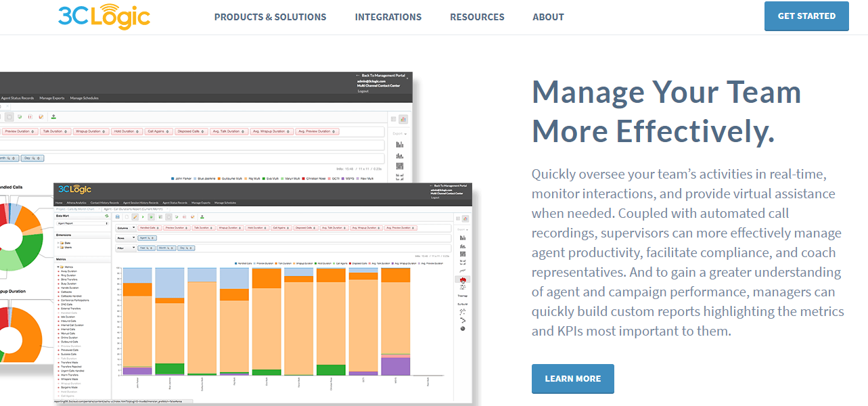Click the Learn More button
The height and width of the screenshot is (406, 868).
(x=572, y=378)
